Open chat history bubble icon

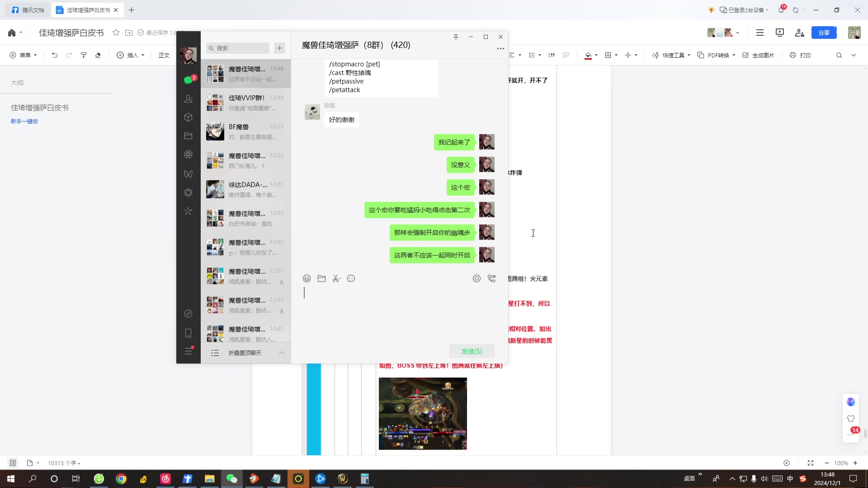(x=351, y=278)
